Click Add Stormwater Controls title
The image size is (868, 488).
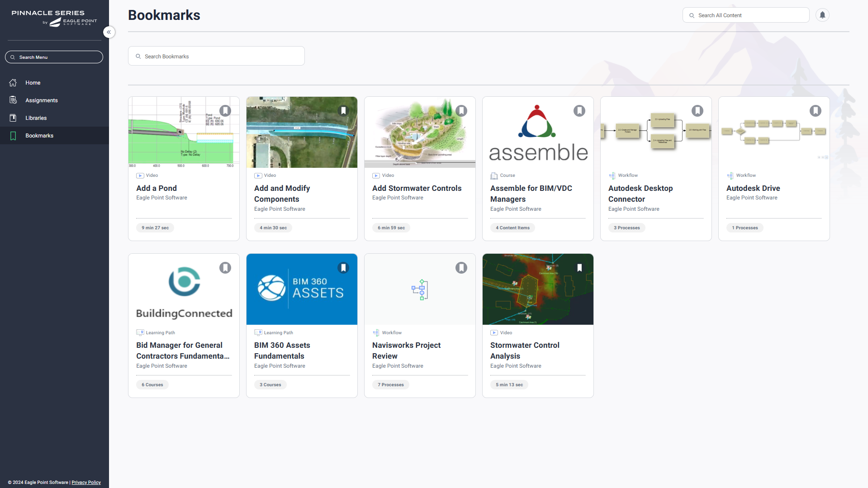(x=417, y=188)
